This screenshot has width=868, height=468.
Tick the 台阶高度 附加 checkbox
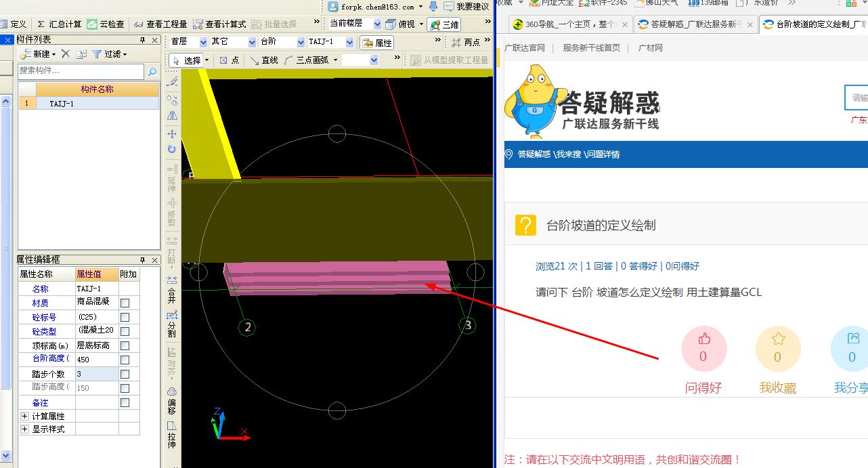(x=125, y=360)
